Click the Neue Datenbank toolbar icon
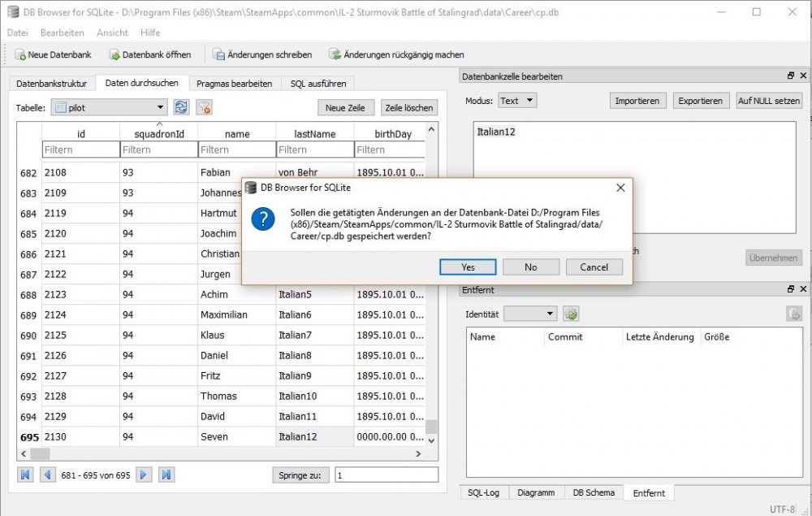This screenshot has height=516, width=812. pos(19,54)
